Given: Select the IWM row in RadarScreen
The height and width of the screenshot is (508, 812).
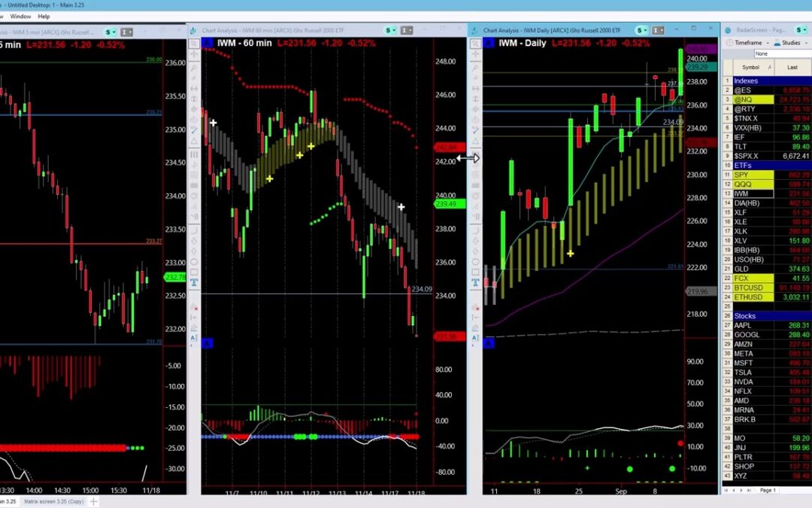Looking at the screenshot, I should click(743, 193).
